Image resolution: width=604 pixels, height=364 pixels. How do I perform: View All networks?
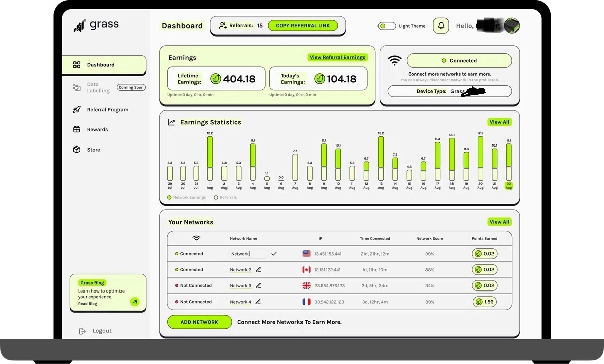pos(499,222)
